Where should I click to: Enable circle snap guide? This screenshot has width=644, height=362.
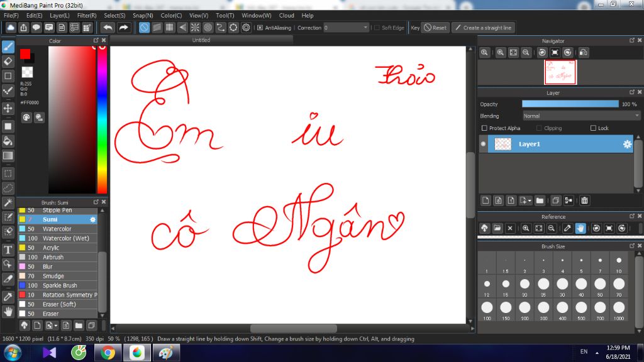(x=208, y=28)
